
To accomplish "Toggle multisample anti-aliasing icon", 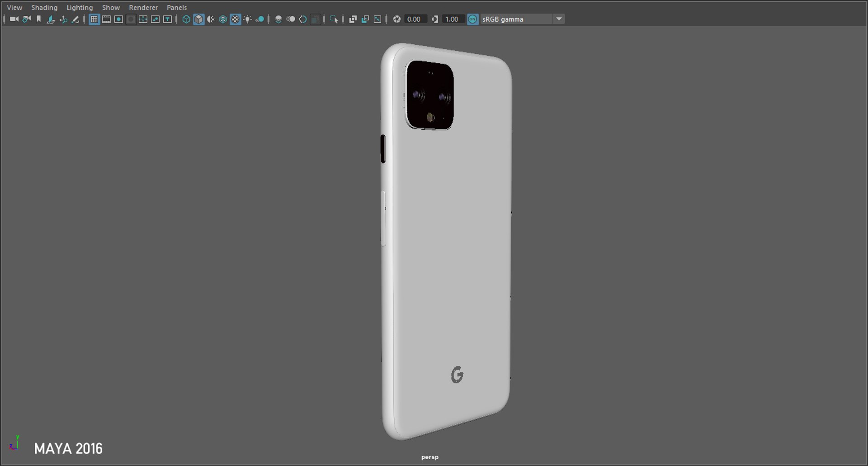I will point(303,19).
